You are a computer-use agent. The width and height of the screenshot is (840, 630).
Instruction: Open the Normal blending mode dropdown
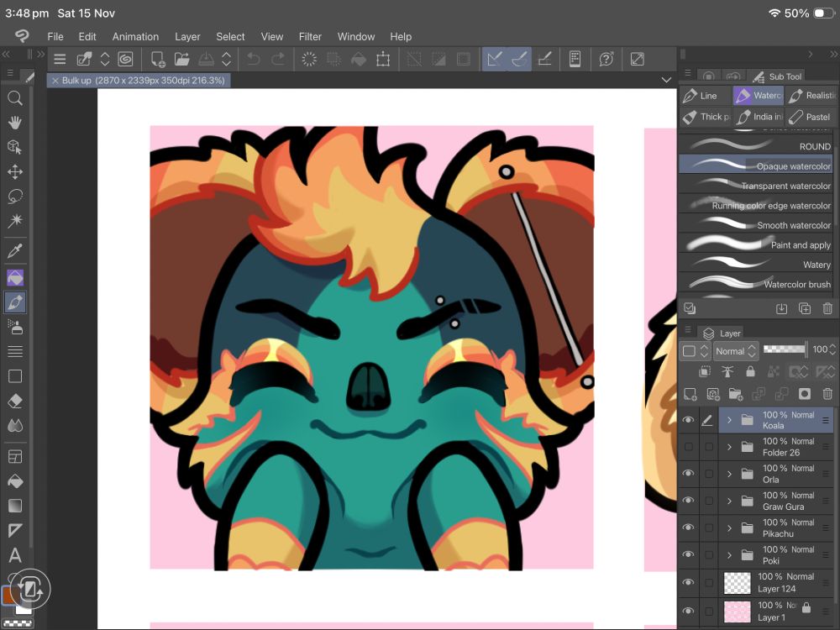click(736, 351)
